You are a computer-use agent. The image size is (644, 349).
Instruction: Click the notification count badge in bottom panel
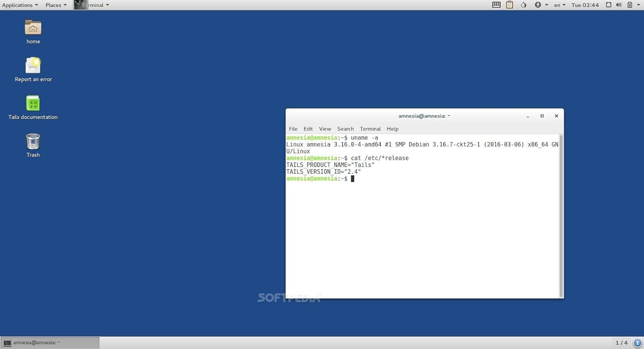point(638,343)
